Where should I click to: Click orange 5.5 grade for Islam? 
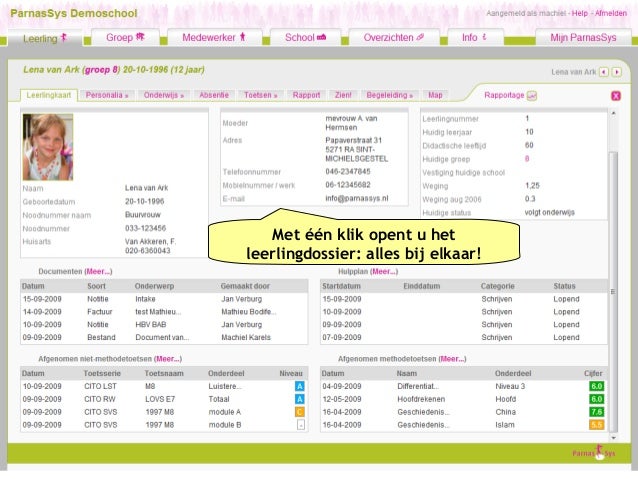(596, 425)
